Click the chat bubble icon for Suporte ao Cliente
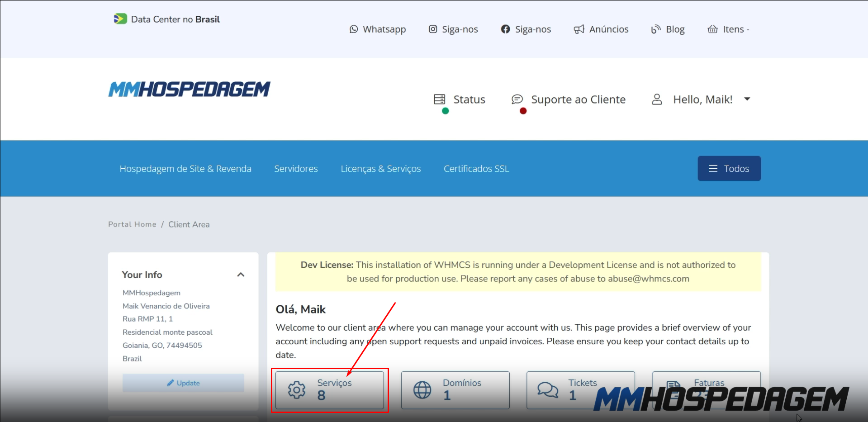This screenshot has height=422, width=868. click(517, 99)
